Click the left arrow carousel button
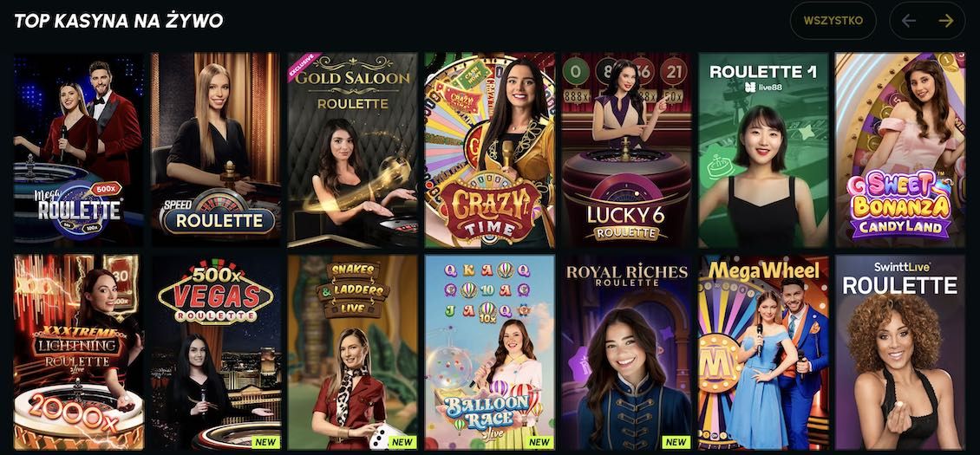Screen dimensions: 980x455 coord(909,21)
